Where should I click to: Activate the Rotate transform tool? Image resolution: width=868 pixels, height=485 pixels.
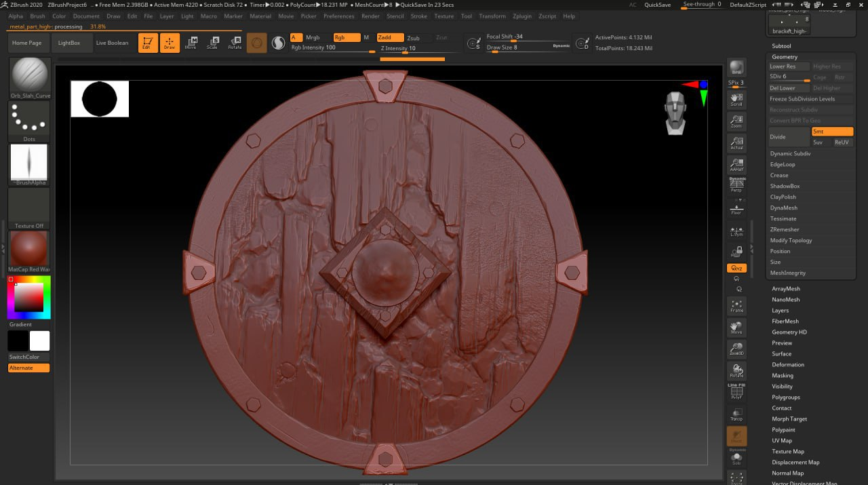pos(235,43)
